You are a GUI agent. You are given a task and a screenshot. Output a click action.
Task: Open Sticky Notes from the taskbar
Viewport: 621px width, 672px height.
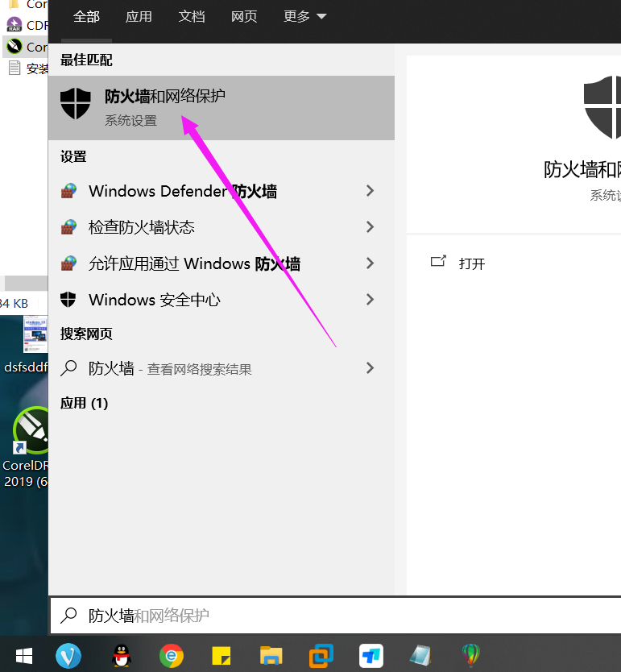(x=221, y=656)
